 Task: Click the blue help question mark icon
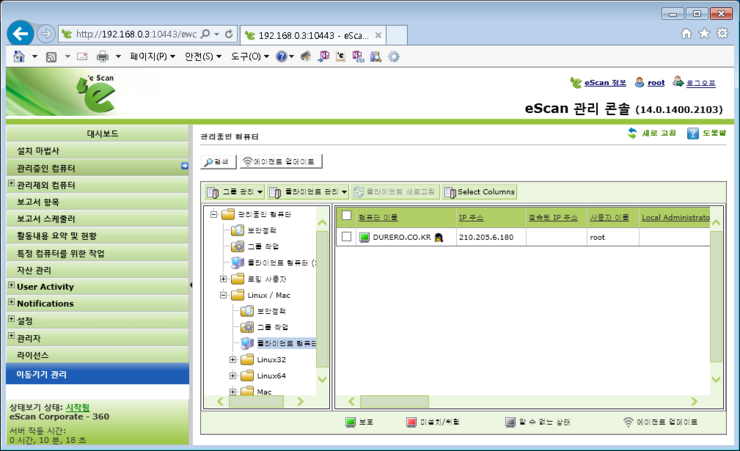[281, 57]
